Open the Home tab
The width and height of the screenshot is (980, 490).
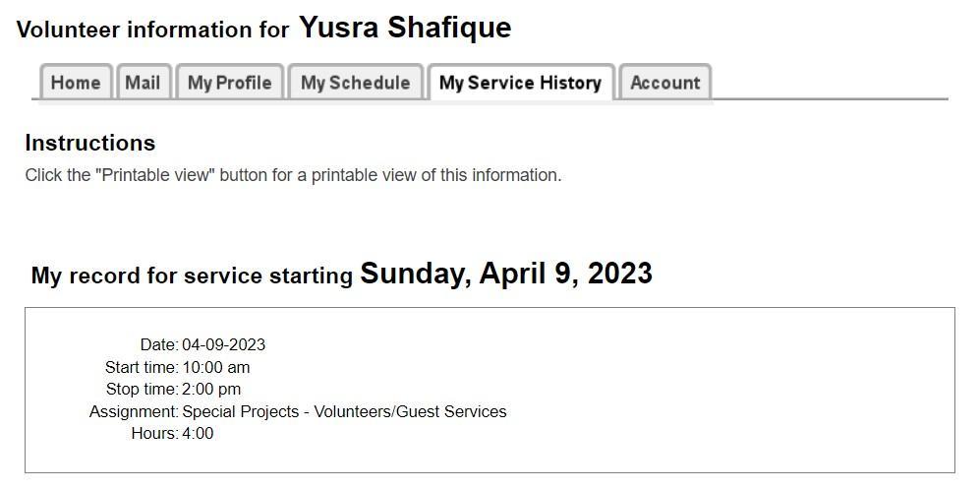(76, 83)
